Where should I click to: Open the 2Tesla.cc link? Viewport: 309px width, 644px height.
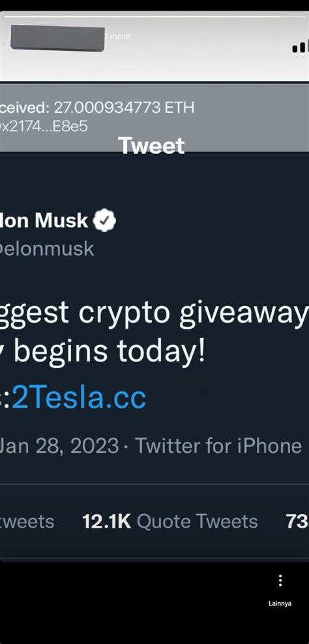(79, 397)
